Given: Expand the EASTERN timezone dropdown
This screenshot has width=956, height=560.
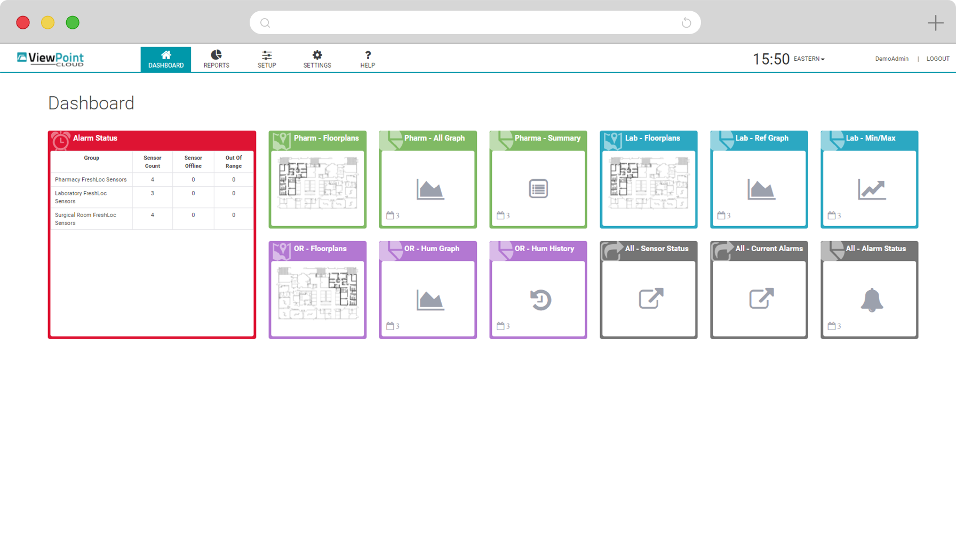Looking at the screenshot, I should [809, 59].
